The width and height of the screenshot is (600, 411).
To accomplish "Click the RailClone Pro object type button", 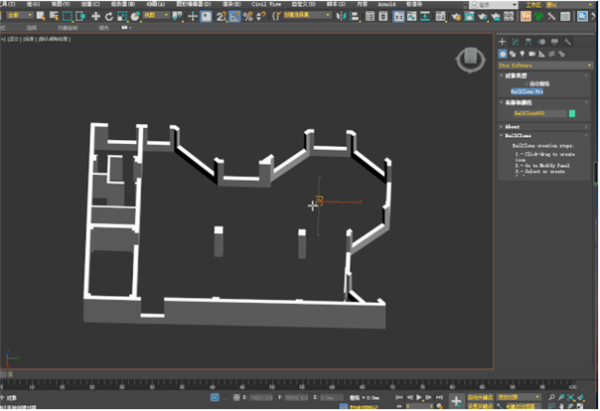I will point(524,91).
